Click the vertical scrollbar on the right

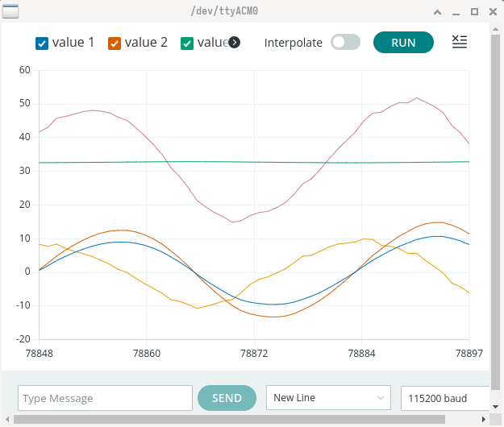pos(495,201)
